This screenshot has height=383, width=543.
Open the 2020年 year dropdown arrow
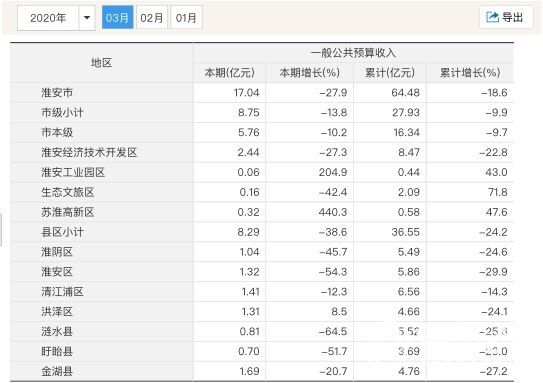coord(87,18)
